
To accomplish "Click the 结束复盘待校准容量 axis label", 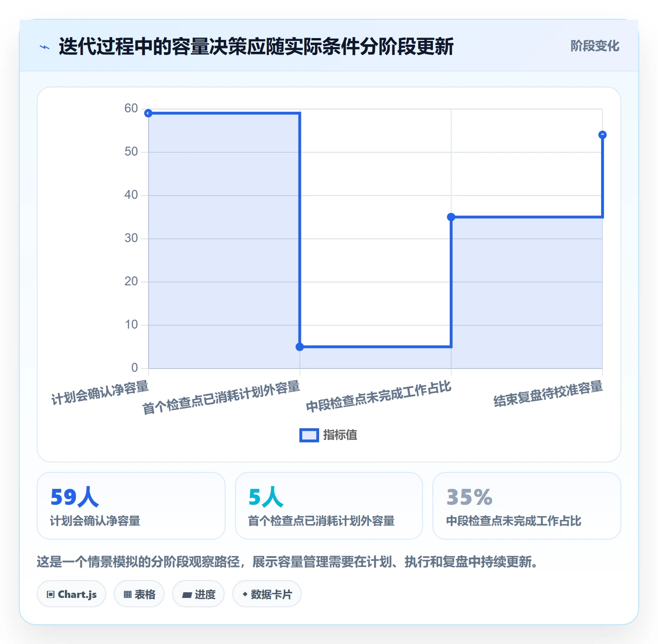I will (548, 393).
